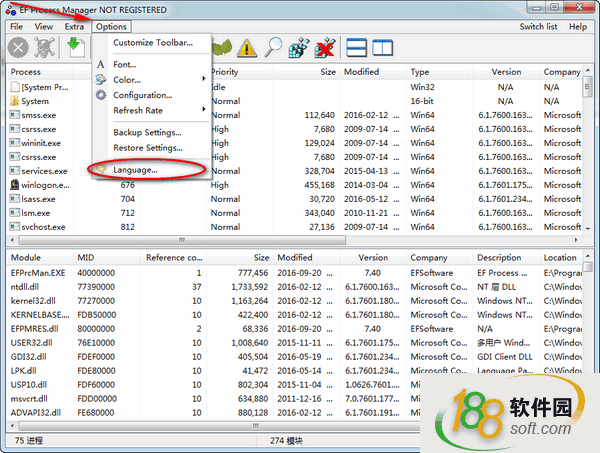600x453 pixels.
Task: Open the Extra menu
Action: click(x=74, y=26)
